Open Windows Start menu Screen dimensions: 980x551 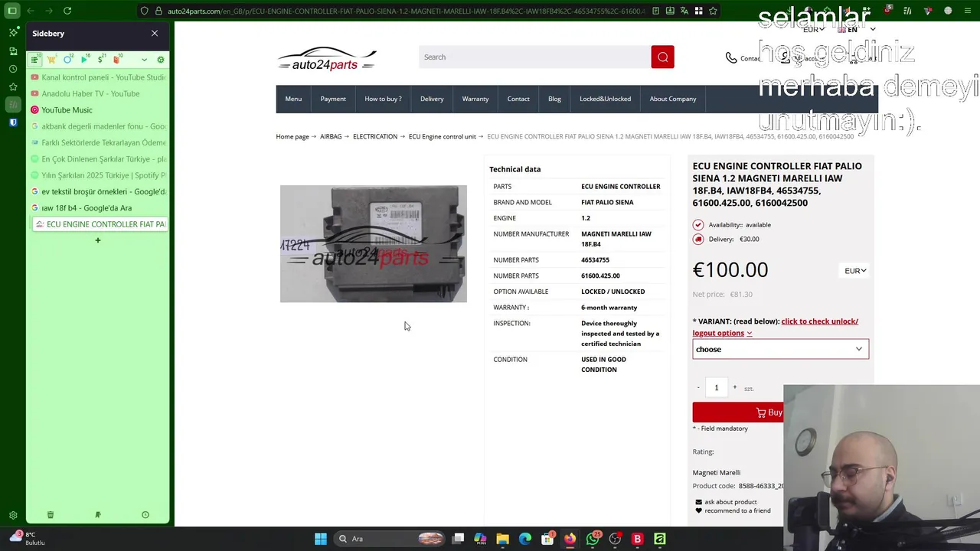click(x=321, y=539)
